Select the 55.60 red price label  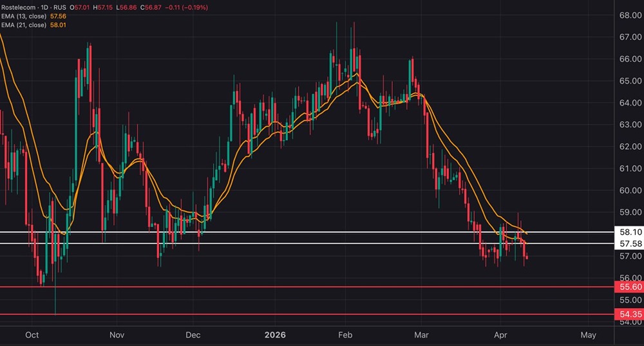coord(630,287)
